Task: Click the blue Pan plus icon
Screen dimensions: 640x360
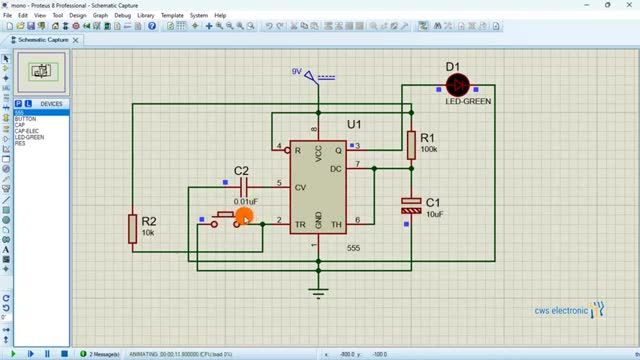Action: point(209,26)
